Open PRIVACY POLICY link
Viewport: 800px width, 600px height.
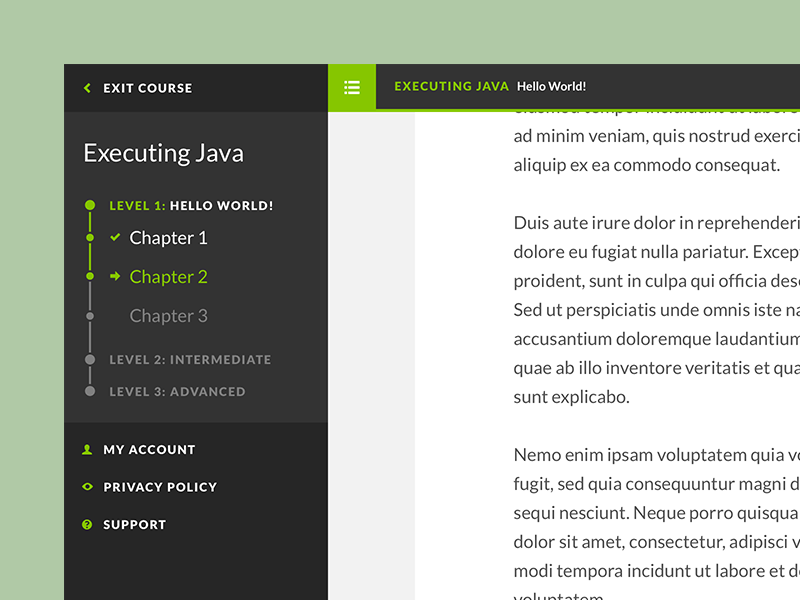[160, 487]
